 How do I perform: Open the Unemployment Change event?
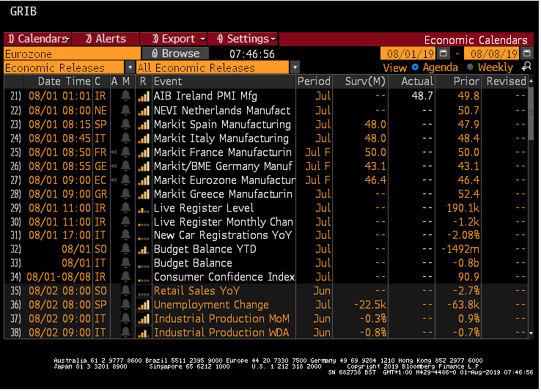click(x=211, y=305)
